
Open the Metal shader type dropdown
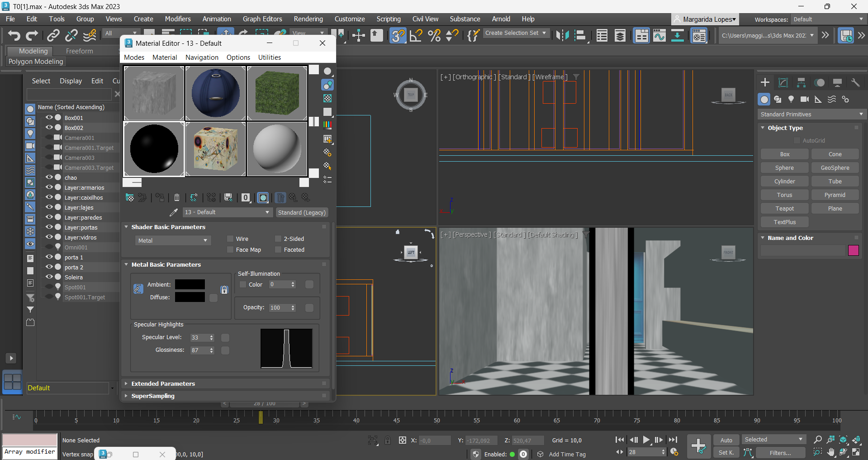point(173,240)
